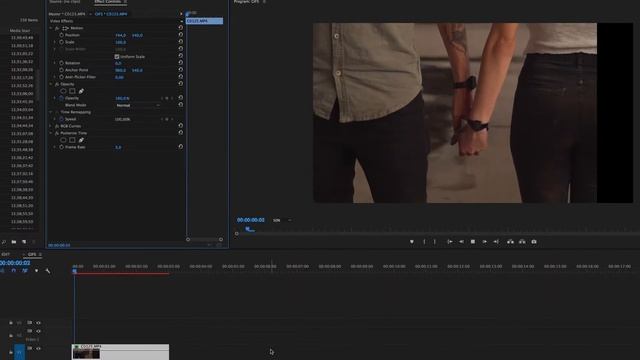Add a marker in Program monitor
This screenshot has height=360, width=640.
click(x=411, y=242)
